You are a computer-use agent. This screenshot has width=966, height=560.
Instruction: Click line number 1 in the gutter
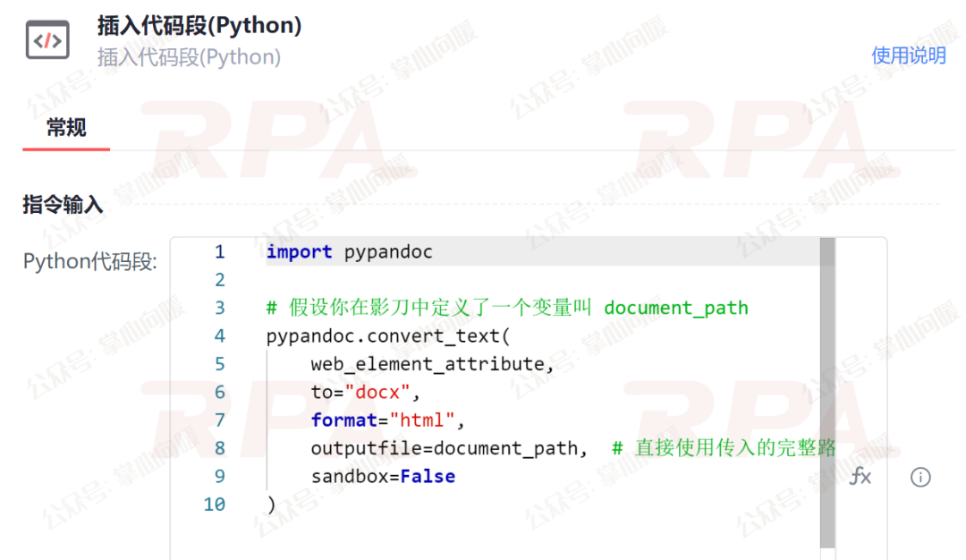(219, 252)
